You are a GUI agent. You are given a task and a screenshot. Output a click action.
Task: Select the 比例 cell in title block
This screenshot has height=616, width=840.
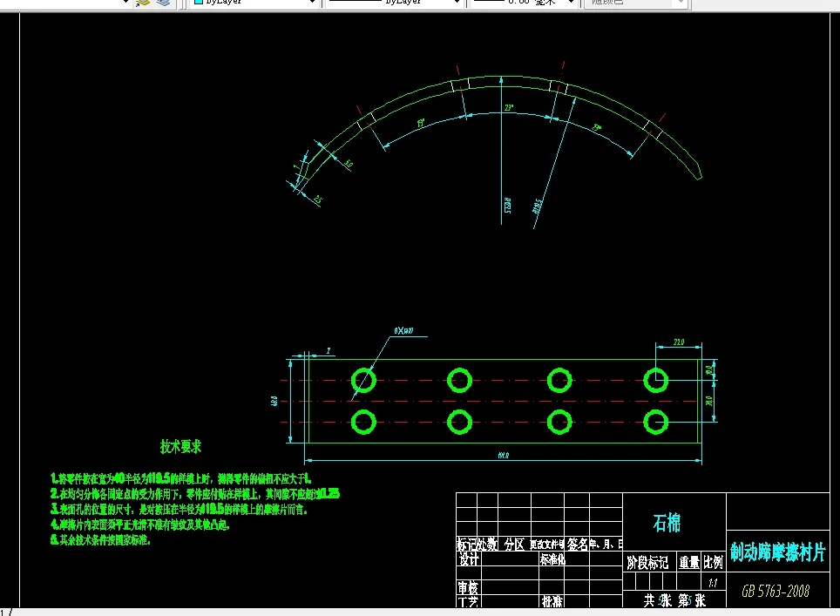(x=713, y=563)
